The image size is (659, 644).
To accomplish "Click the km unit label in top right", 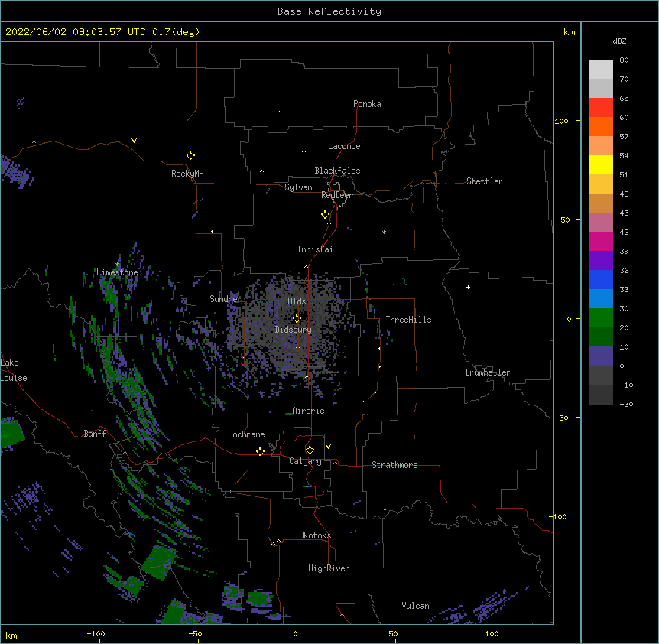I will [569, 32].
